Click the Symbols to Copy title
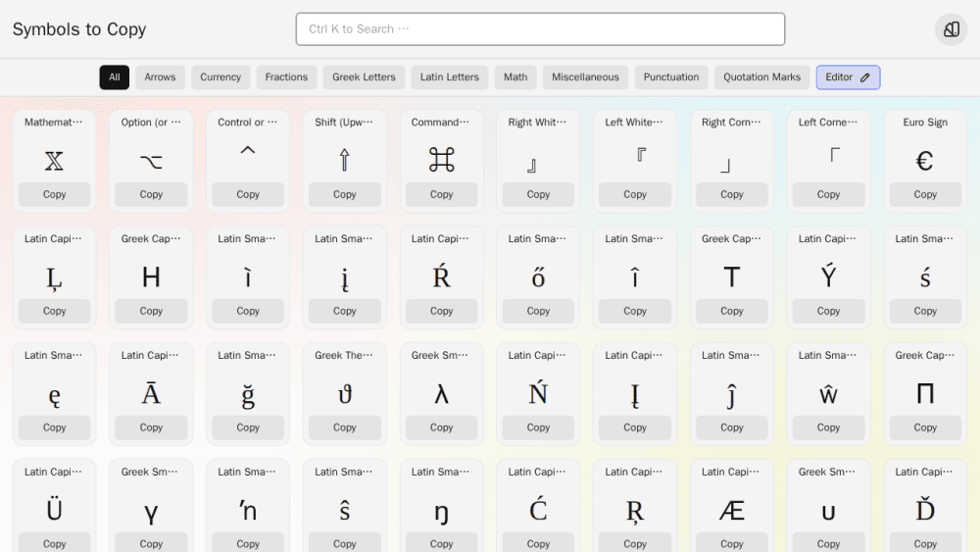Viewport: 980px width, 552px height. pyautogui.click(x=79, y=29)
